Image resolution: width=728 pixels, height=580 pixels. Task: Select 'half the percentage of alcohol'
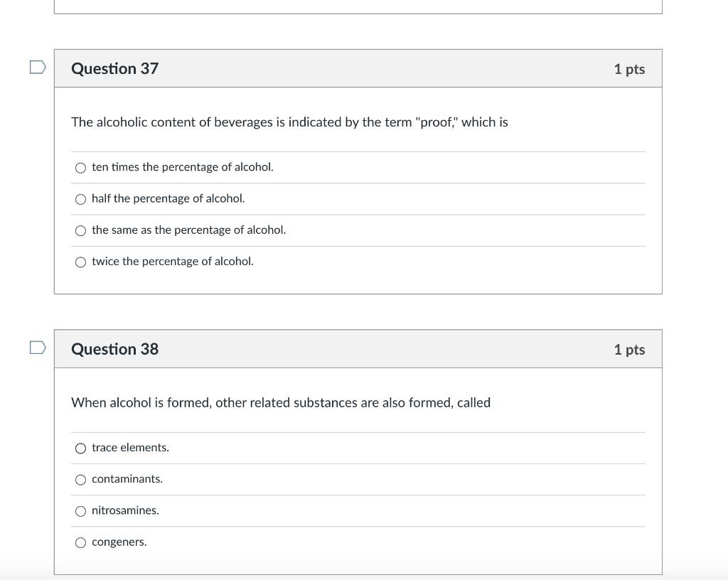pos(81,199)
